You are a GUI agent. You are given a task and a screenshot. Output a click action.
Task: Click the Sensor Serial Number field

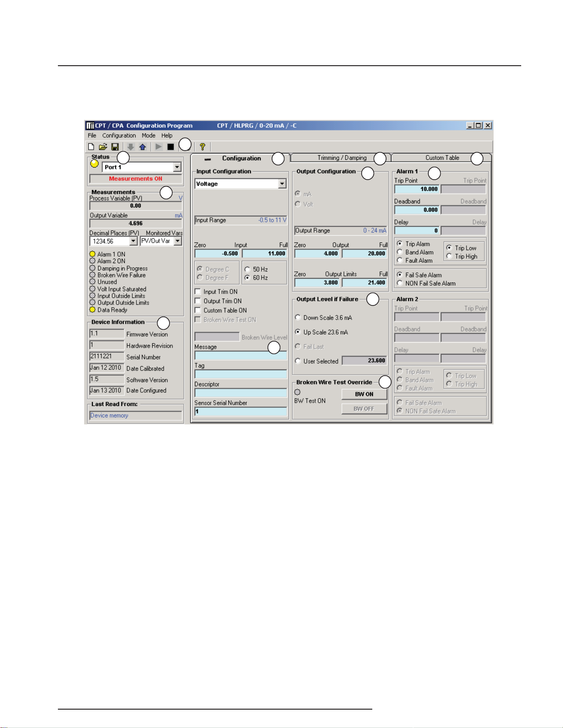coord(241,412)
